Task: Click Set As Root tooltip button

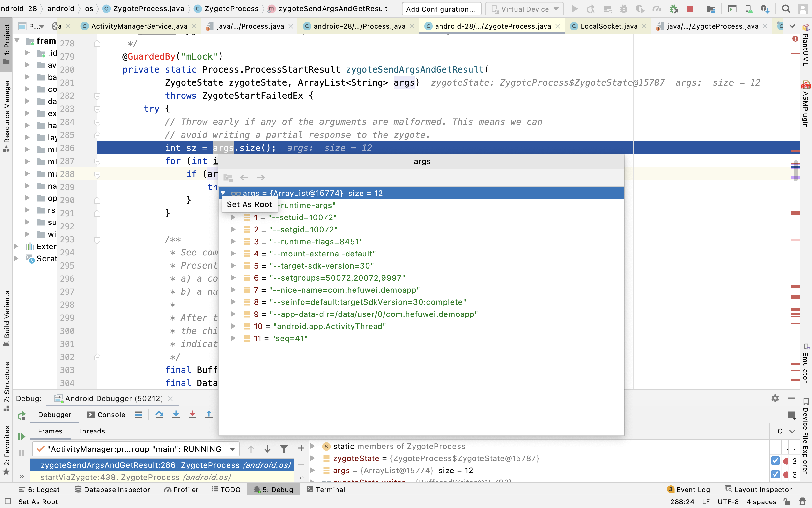Action: (x=250, y=204)
